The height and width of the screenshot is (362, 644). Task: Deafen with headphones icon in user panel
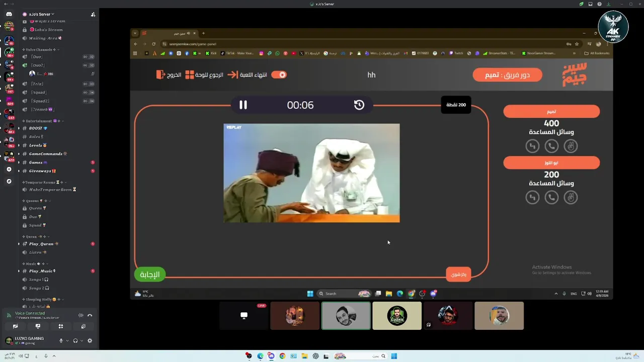coord(75,340)
